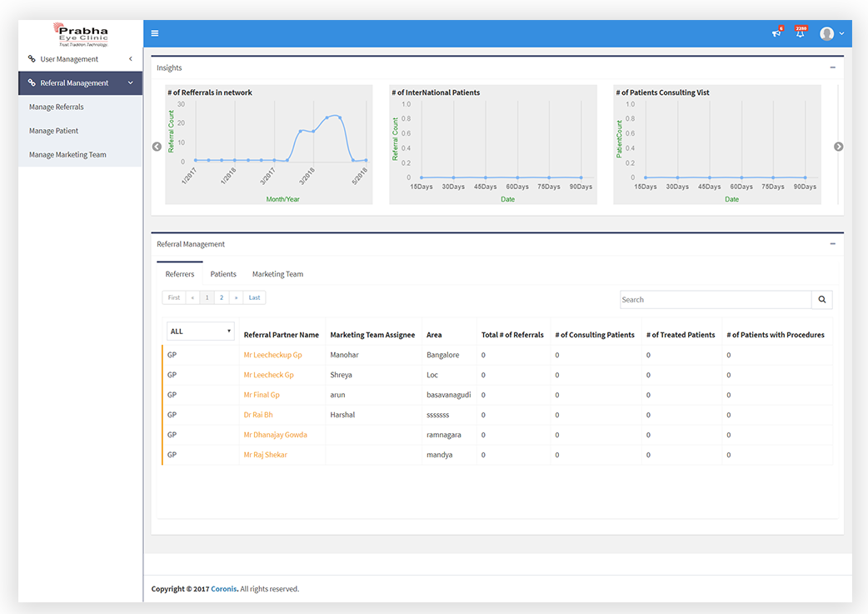This screenshot has width=868, height=614.
Task: Collapse Referral Management sidebar menu
Action: [x=80, y=83]
